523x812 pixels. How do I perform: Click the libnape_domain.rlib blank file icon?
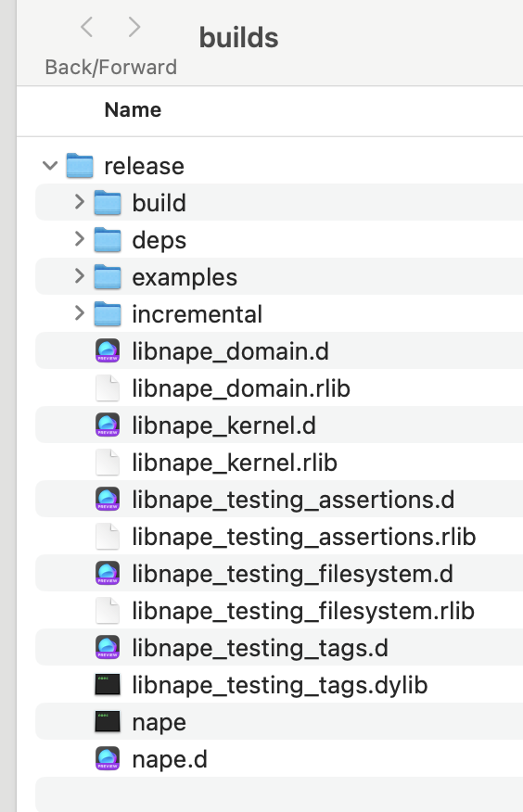tap(108, 388)
